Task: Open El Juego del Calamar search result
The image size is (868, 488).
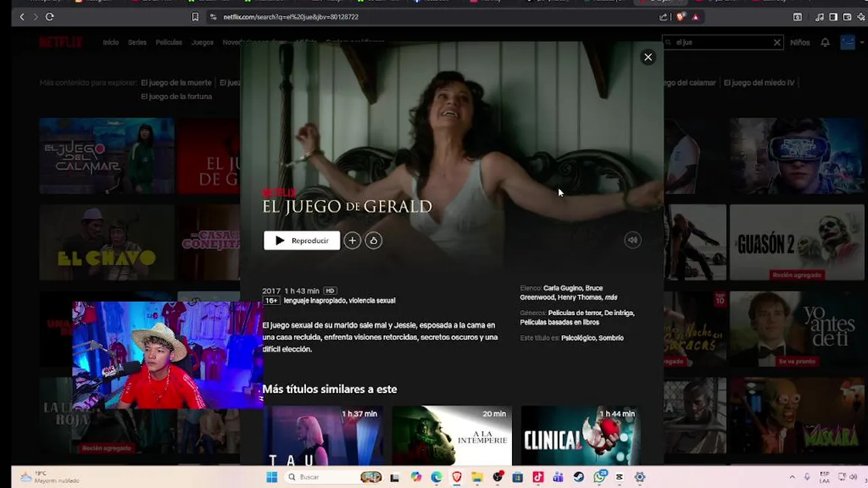Action: coord(106,156)
